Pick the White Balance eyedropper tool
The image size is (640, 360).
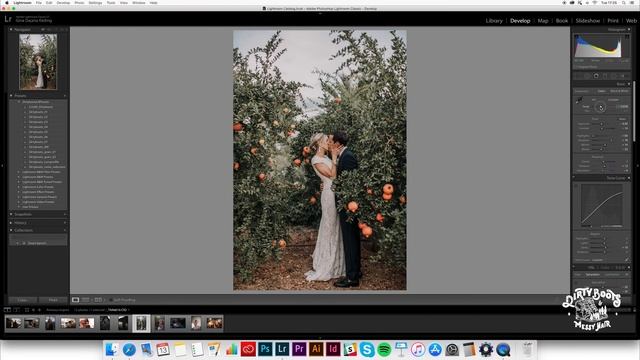point(579,100)
